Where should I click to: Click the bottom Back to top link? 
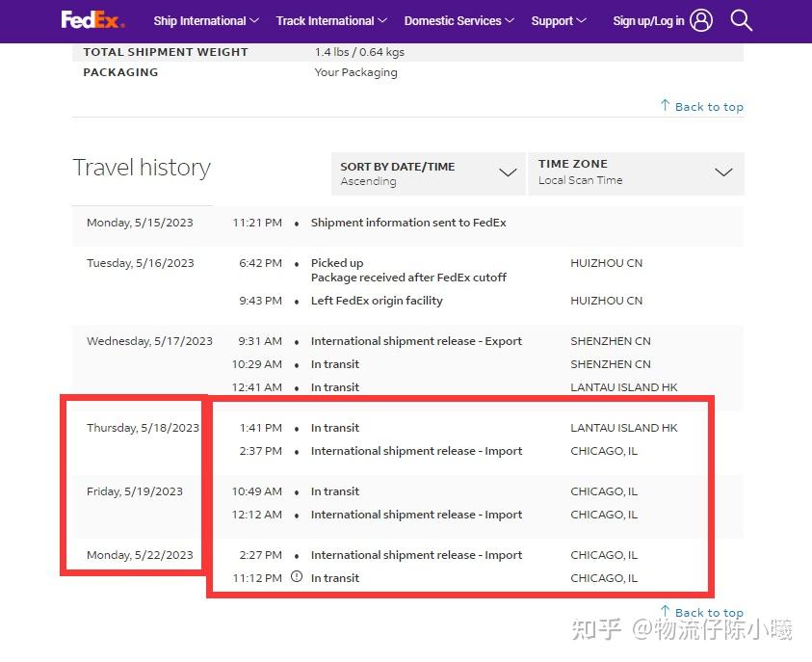pos(709,612)
